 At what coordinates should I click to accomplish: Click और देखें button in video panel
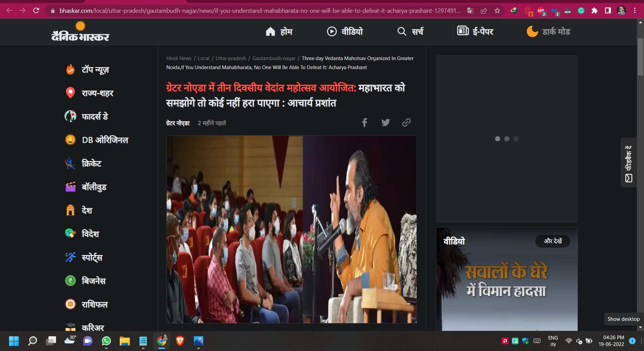click(552, 241)
